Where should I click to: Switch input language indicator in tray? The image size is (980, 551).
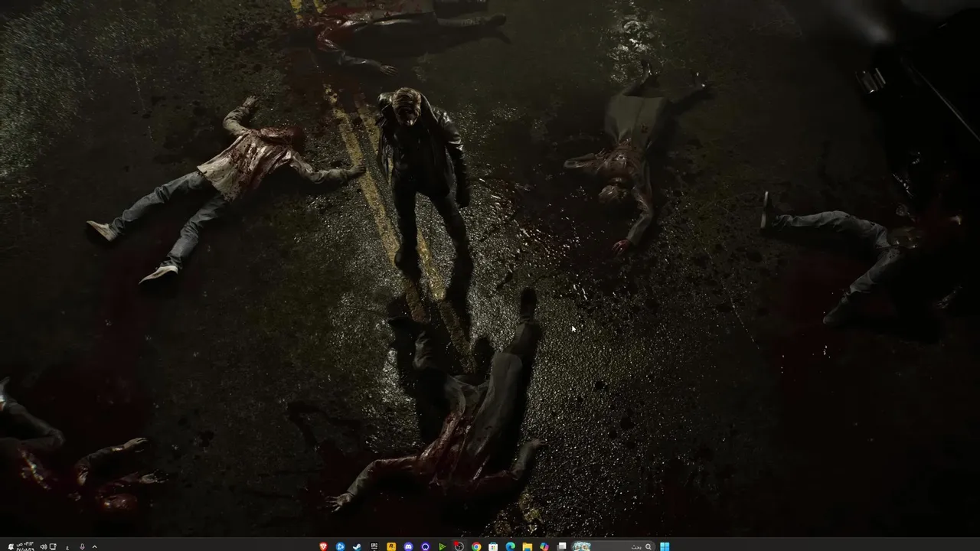tap(67, 547)
